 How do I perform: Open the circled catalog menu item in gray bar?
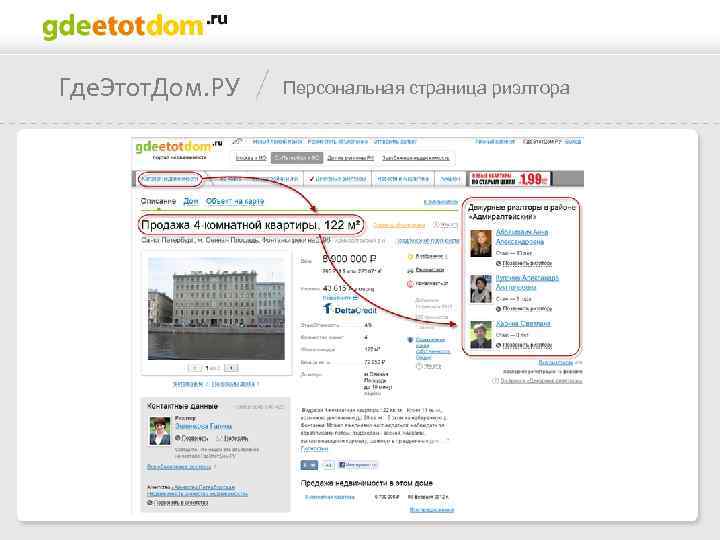[169, 179]
